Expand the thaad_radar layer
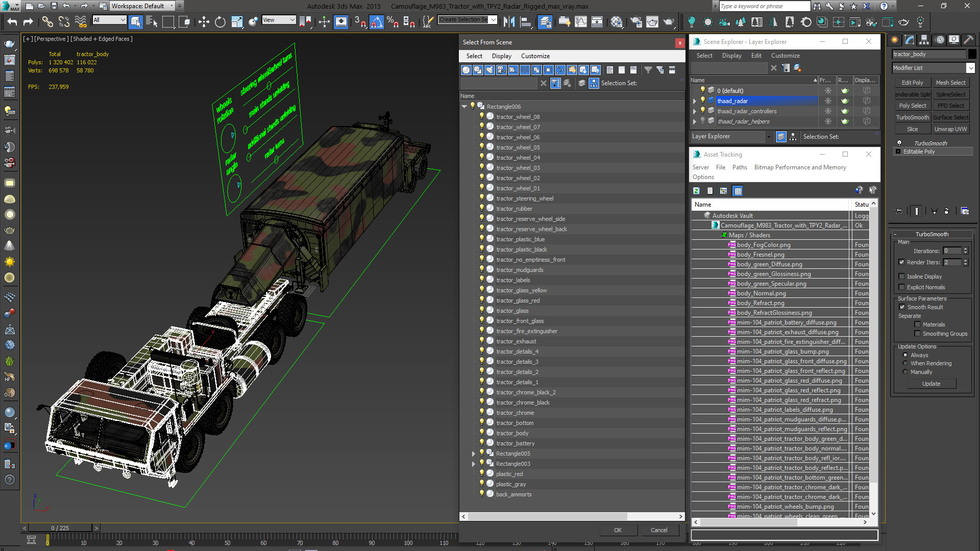This screenshot has width=980, height=551. [x=694, y=101]
